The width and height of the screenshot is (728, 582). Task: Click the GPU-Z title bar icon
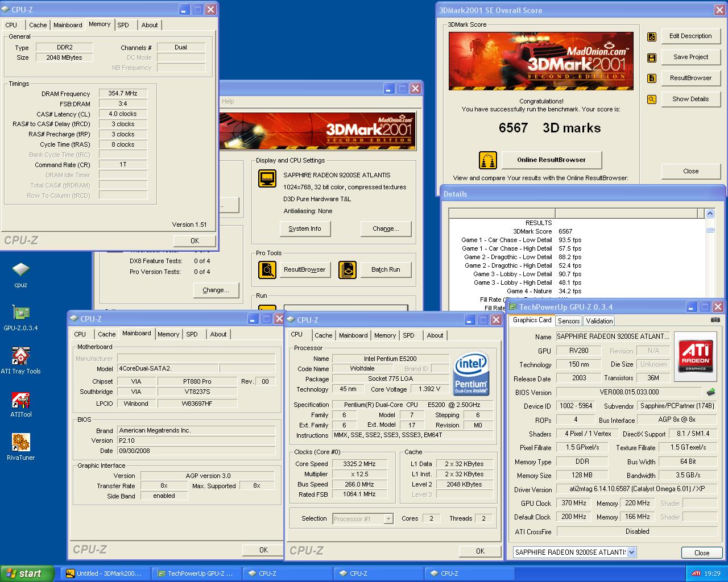coord(513,307)
